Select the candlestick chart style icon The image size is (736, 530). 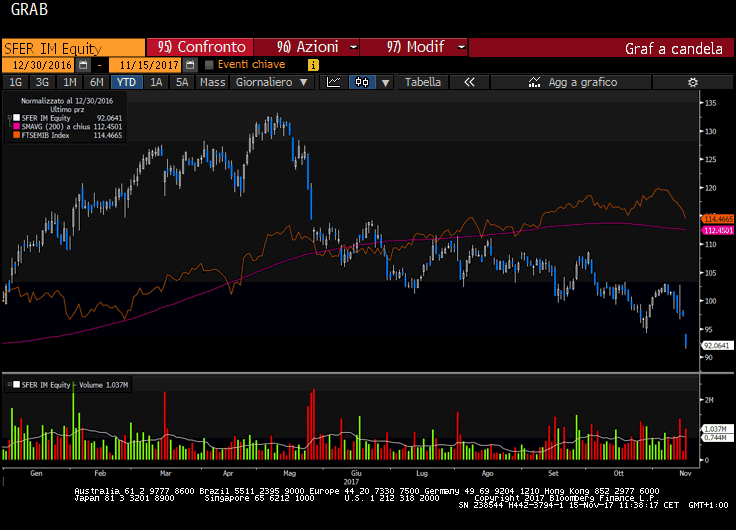point(361,83)
